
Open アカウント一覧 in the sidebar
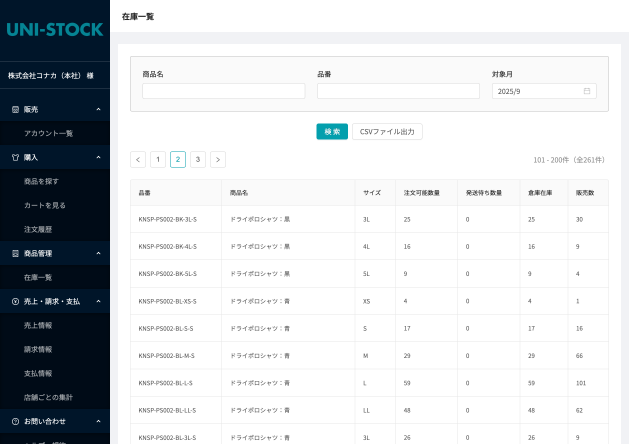[x=48, y=133]
